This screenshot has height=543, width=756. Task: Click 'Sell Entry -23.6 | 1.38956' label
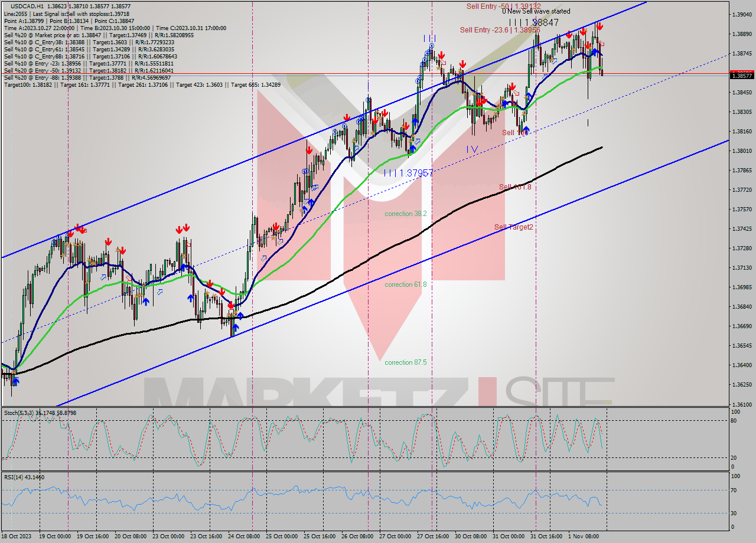click(500, 30)
